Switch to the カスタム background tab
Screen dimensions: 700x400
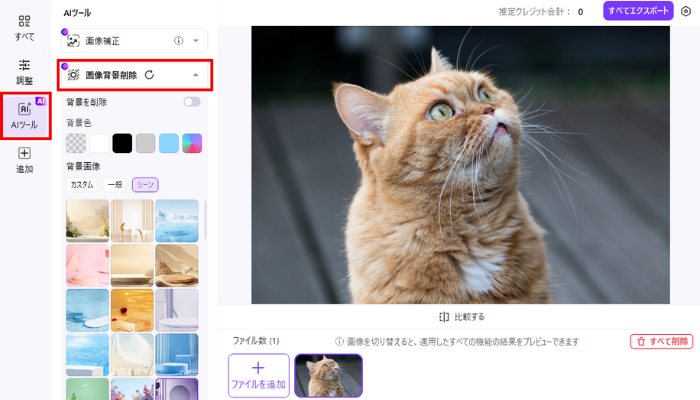(x=82, y=184)
